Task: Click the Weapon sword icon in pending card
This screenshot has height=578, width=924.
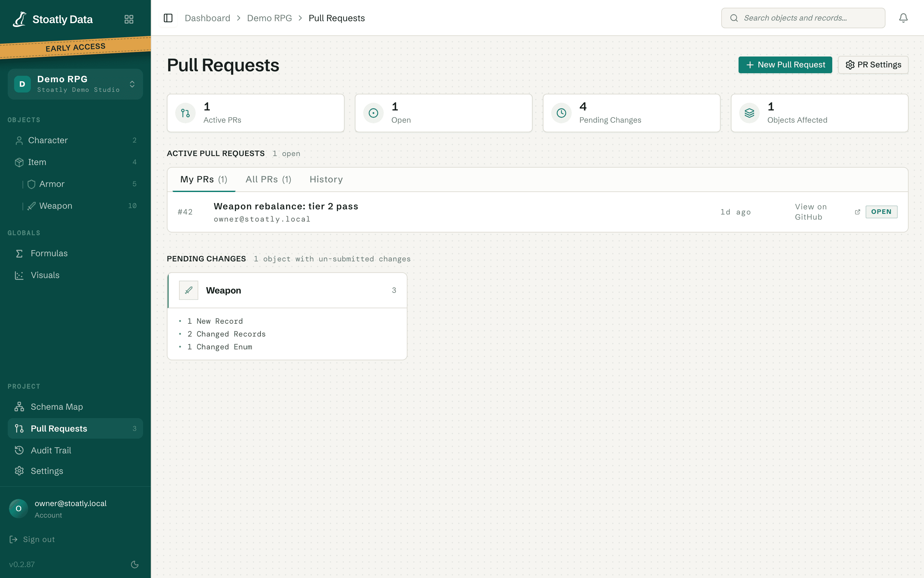Action: pyautogui.click(x=189, y=290)
